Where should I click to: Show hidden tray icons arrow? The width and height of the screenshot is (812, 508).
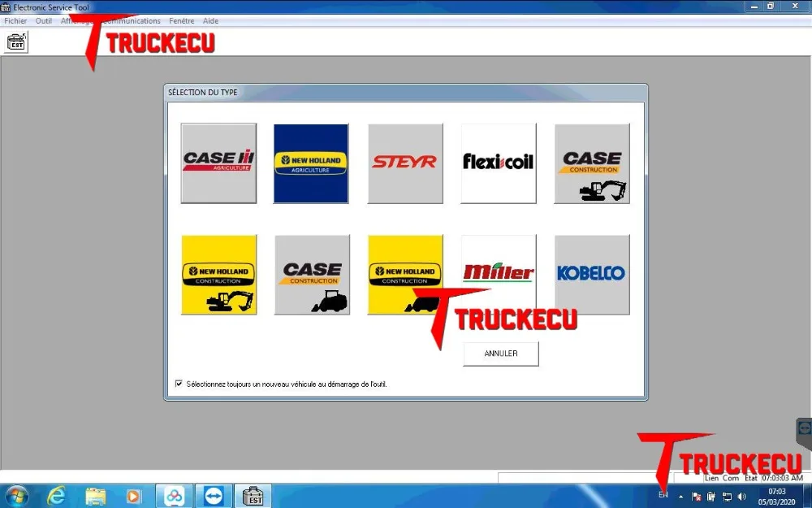click(680, 497)
